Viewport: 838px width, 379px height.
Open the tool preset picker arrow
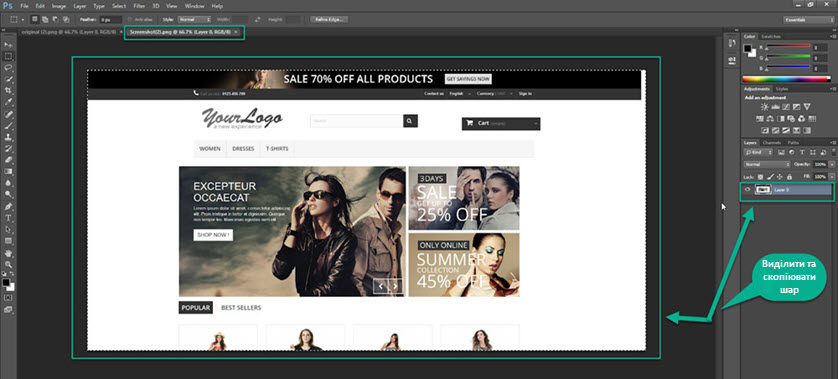coord(23,19)
